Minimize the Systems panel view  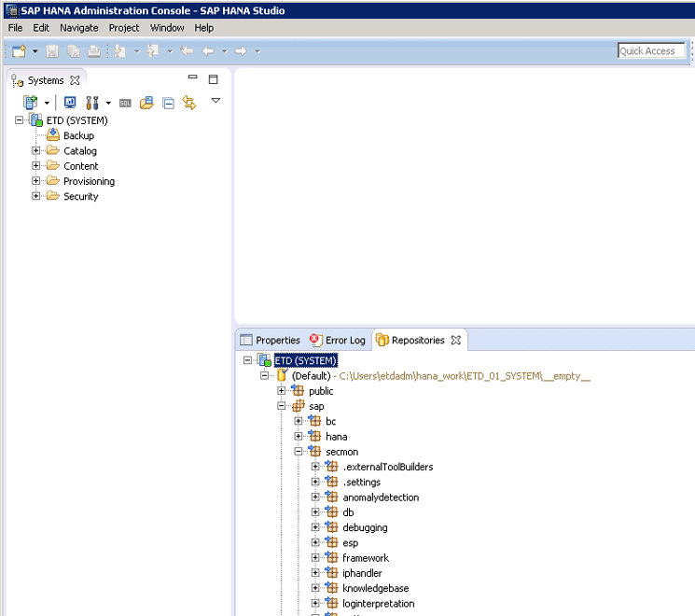[193, 78]
